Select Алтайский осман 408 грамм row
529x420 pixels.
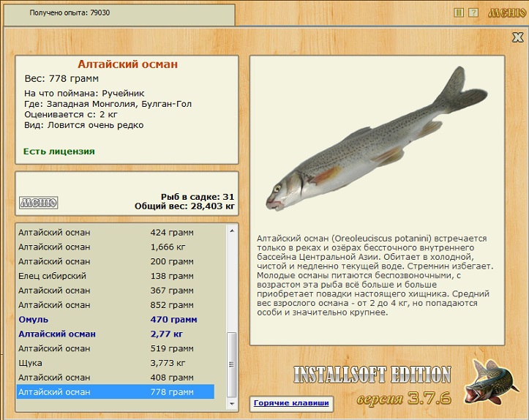coord(116,378)
